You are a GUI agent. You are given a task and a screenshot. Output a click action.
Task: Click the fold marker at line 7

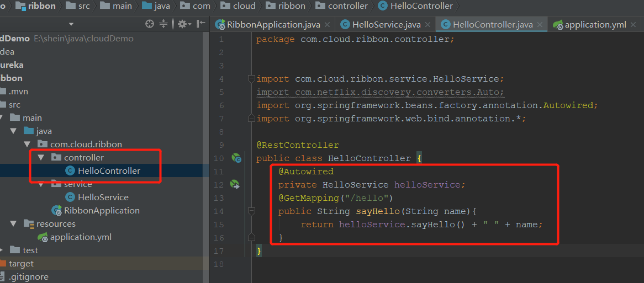pos(251,119)
